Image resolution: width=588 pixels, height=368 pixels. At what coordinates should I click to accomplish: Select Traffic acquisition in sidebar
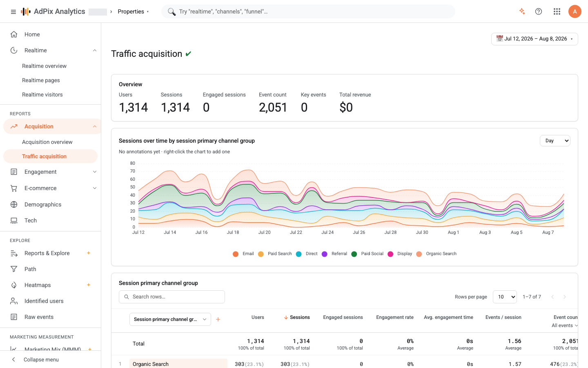coord(50,156)
